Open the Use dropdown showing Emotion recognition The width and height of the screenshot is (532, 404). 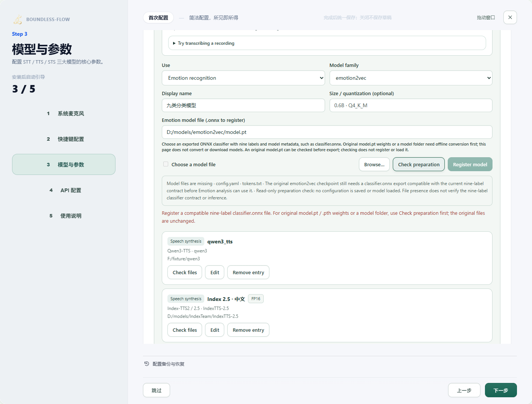click(x=243, y=78)
